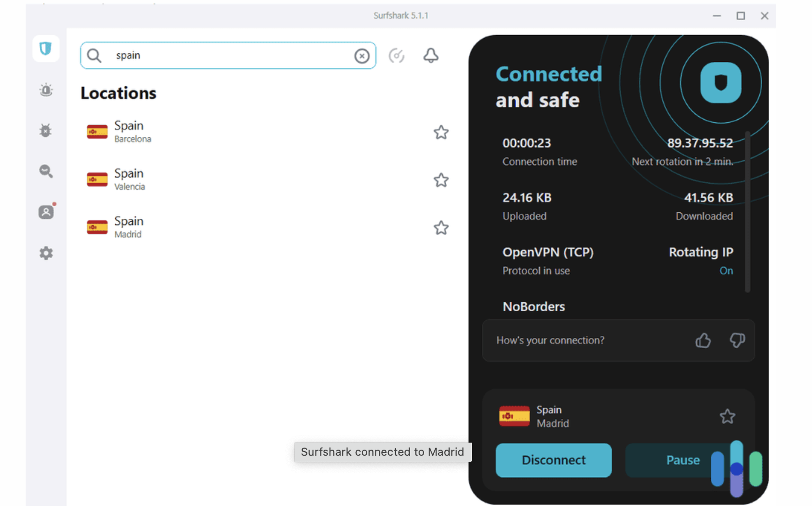Viewport: 812px width, 506px height.
Task: Open the Alternative ID person icon
Action: point(46,212)
